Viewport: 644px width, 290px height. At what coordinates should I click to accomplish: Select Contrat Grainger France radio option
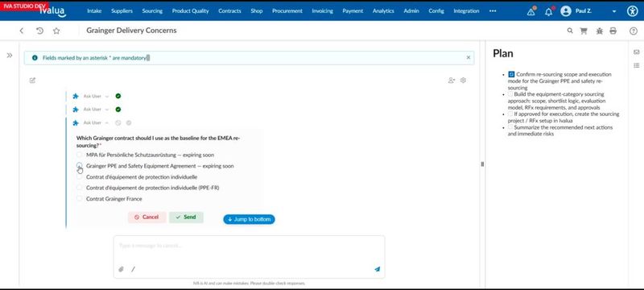pyautogui.click(x=79, y=199)
